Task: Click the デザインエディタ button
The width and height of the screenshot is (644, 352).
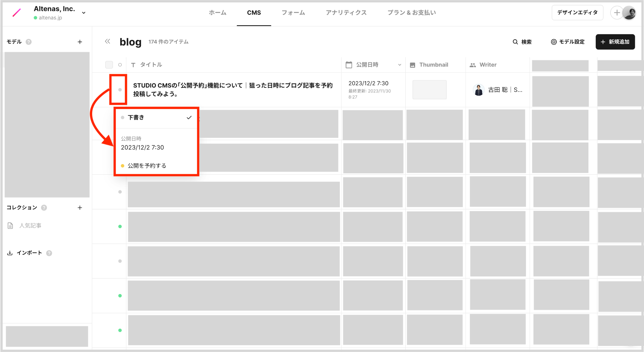Action: tap(577, 13)
